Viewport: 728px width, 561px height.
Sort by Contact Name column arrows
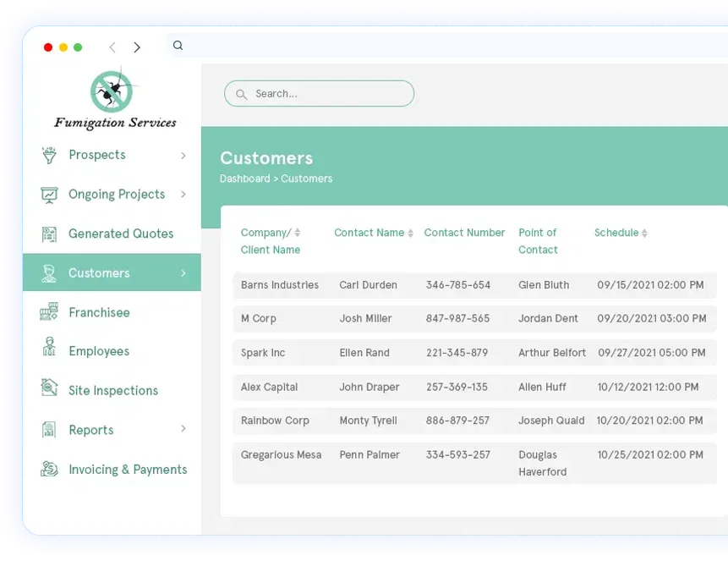pos(410,234)
